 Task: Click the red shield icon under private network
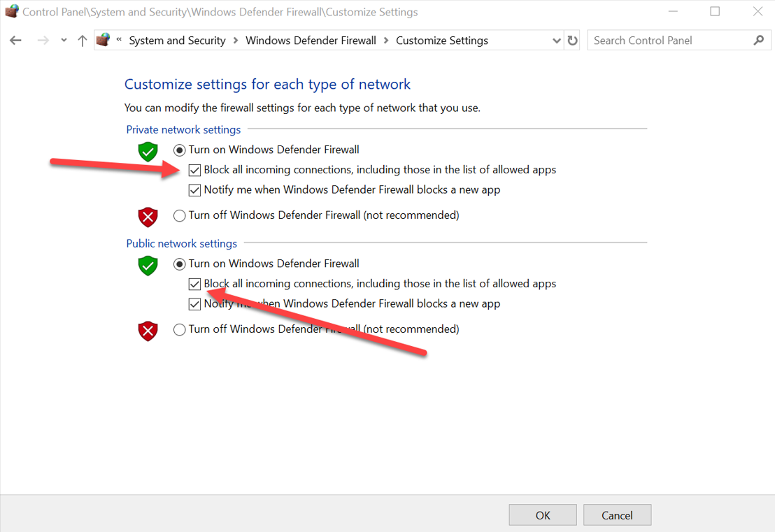pyautogui.click(x=148, y=217)
